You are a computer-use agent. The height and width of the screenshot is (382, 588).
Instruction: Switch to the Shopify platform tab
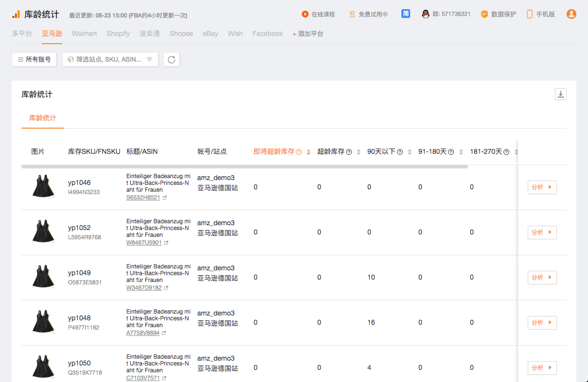click(x=118, y=33)
